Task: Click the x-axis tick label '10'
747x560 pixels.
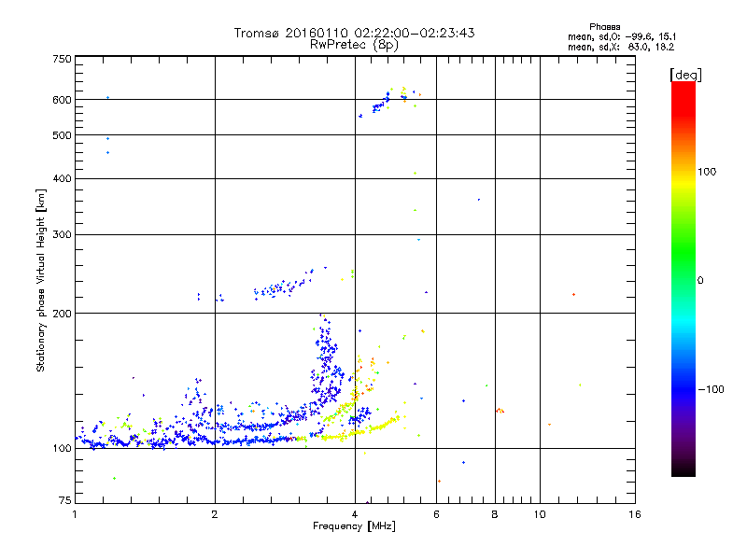Action: (x=540, y=514)
